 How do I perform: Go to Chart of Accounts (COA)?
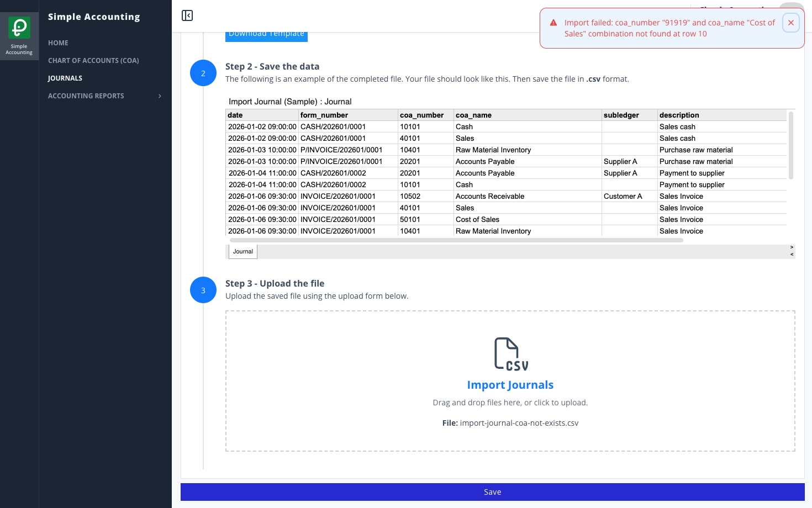pos(93,61)
